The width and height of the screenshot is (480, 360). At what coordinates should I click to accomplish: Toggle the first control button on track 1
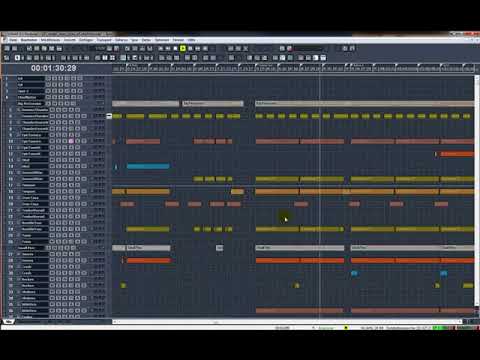tap(48, 78)
